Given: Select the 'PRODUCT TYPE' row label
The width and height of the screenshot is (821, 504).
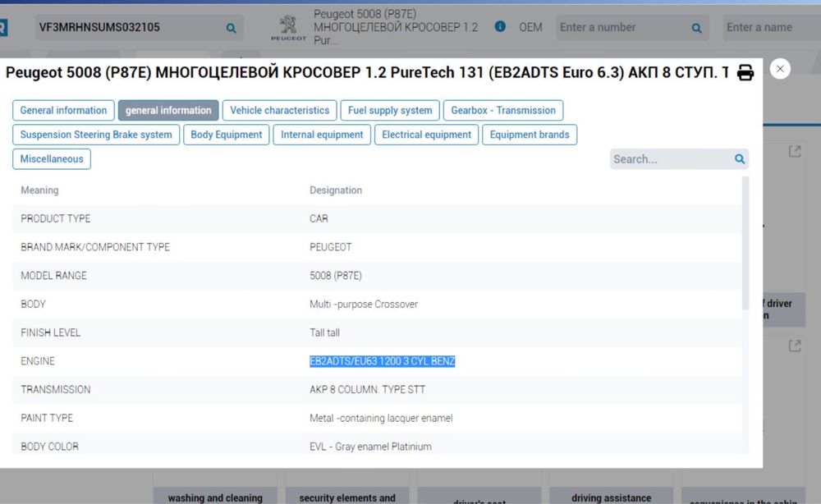Looking at the screenshot, I should [56, 219].
